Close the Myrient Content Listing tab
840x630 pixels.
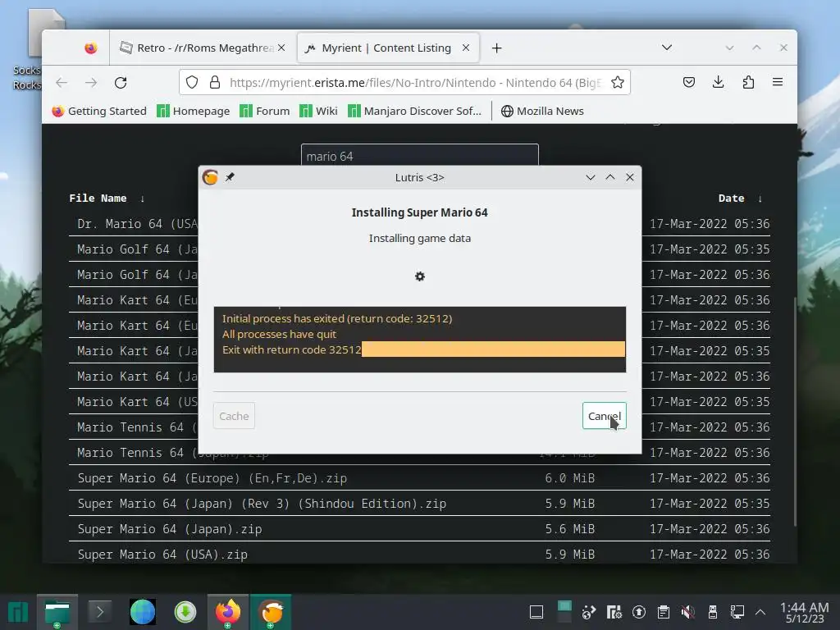click(x=466, y=48)
